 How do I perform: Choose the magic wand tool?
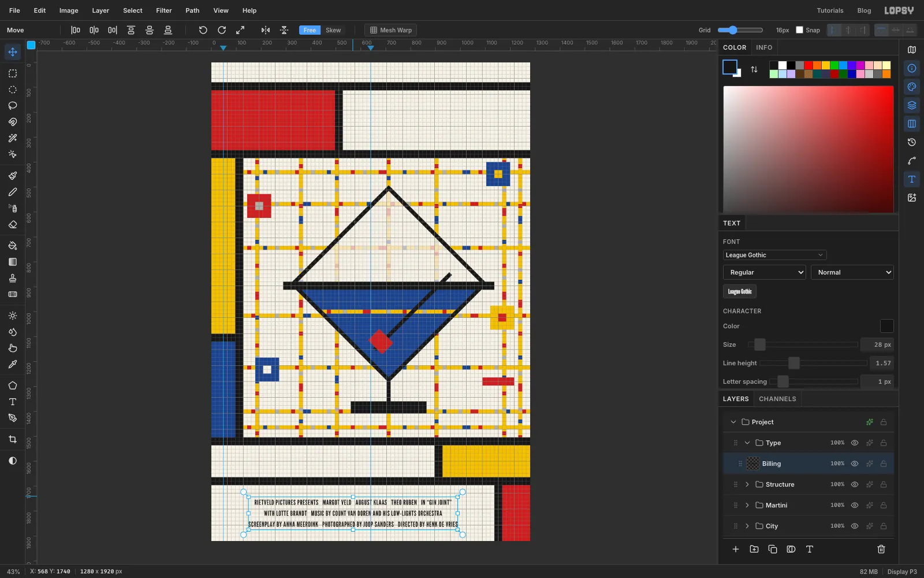pos(13,138)
